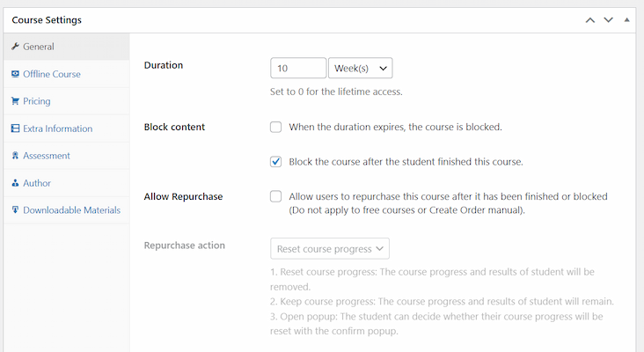The image size is (644, 352).
Task: Click the Duration number input field
Action: point(298,69)
